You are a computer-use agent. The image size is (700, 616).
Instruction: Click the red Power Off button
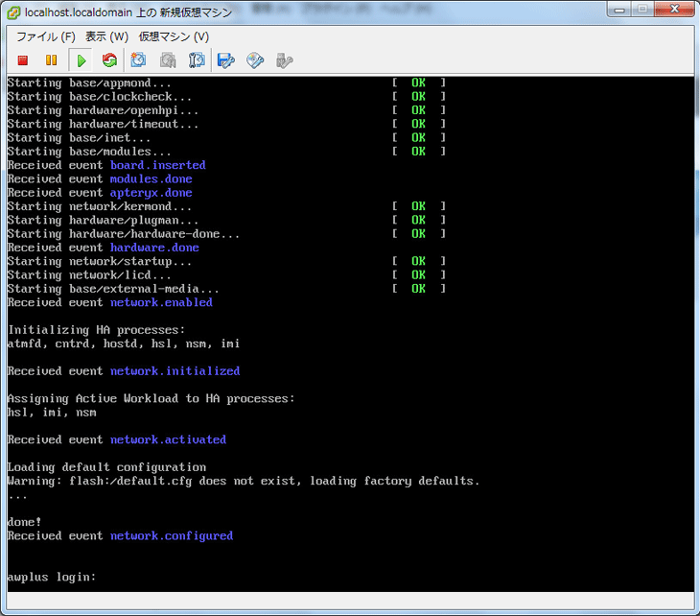pos(22,60)
